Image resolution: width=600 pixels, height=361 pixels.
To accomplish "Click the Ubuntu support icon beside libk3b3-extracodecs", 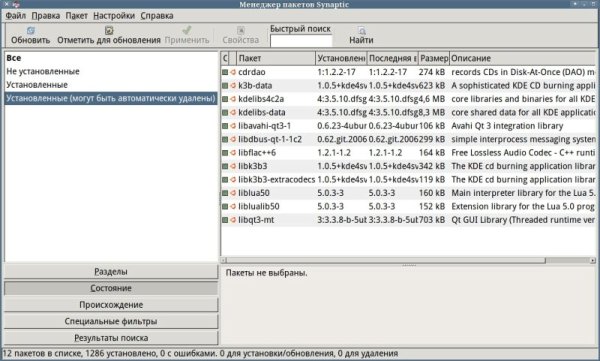I will coord(233,180).
